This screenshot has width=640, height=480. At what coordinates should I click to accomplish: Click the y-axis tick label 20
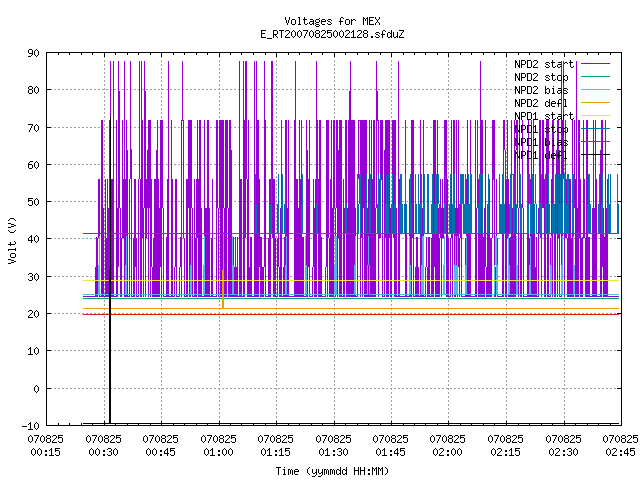[33, 314]
